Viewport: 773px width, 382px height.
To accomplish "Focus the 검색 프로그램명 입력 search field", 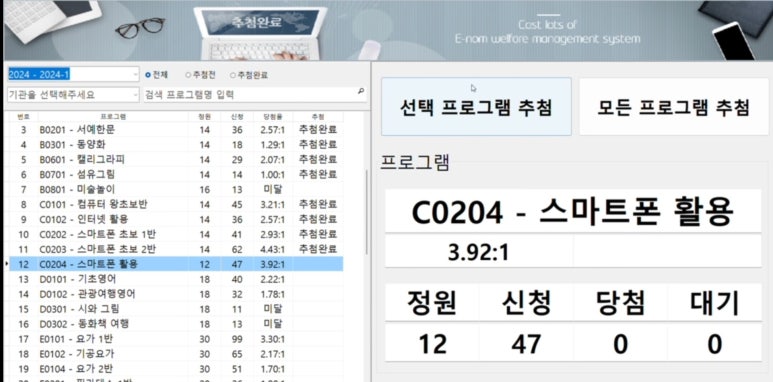I will click(x=255, y=95).
